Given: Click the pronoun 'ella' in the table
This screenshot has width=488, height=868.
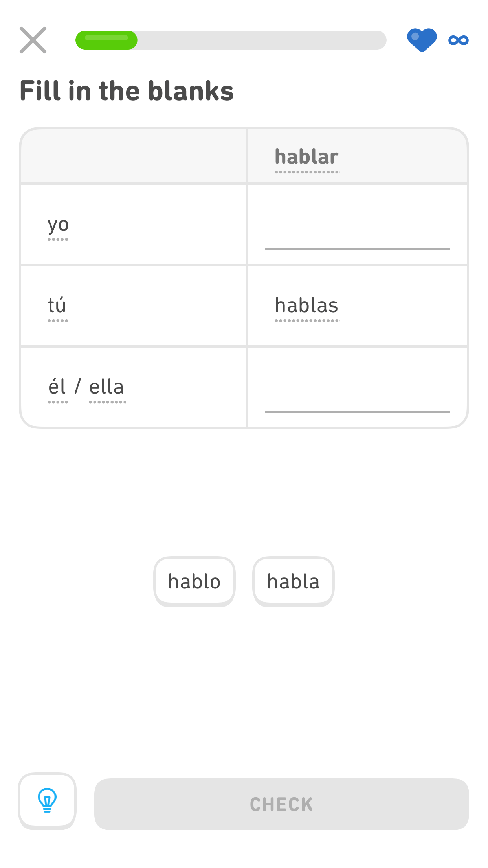Looking at the screenshot, I should pos(106,387).
